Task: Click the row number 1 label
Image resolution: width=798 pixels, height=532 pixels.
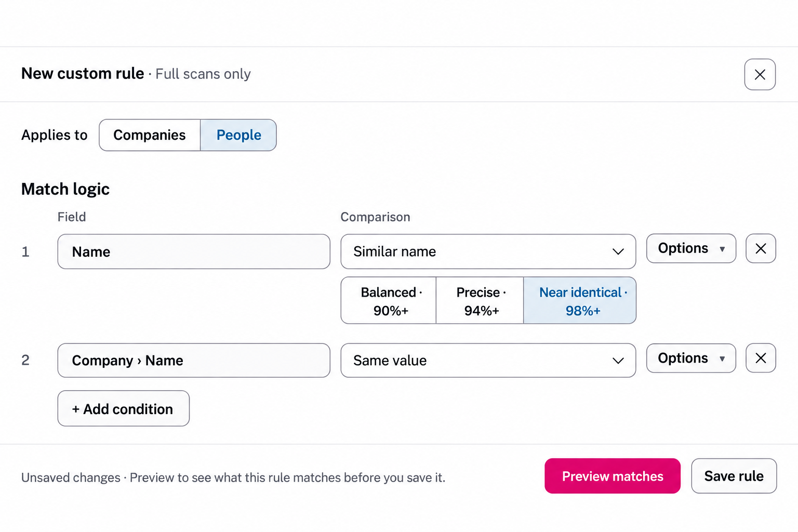Action: [25, 252]
